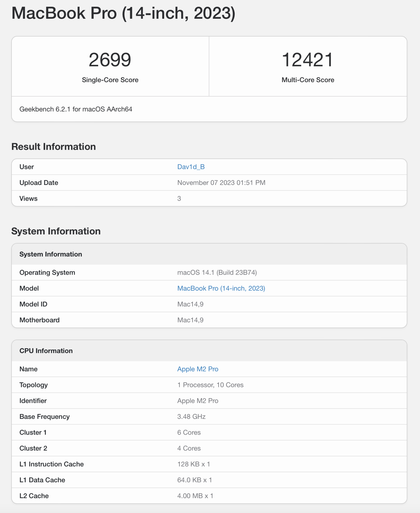Select the multi-core score 12421

pos(308,60)
